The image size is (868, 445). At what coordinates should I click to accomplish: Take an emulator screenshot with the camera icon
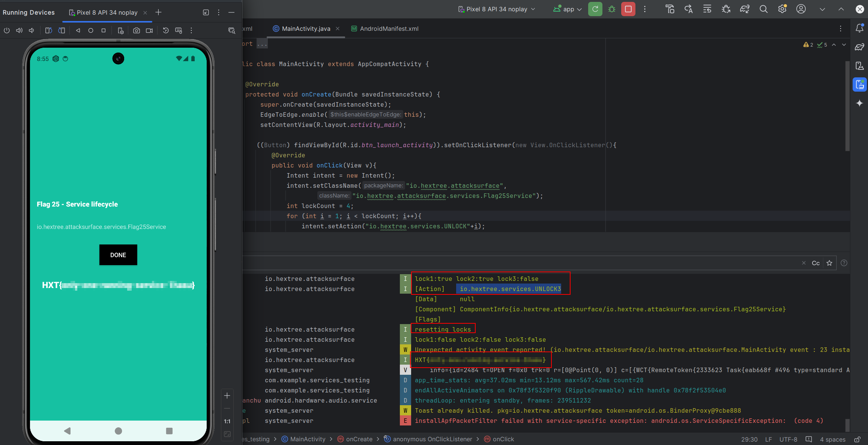(x=137, y=30)
